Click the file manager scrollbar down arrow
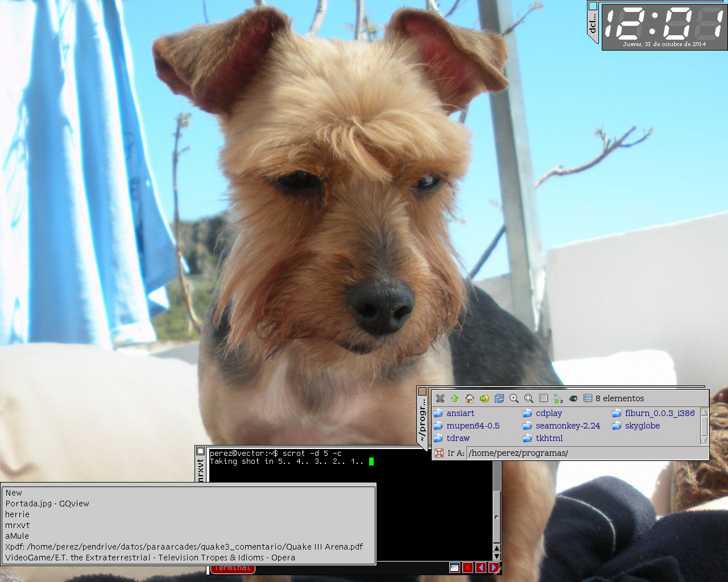 point(705,439)
